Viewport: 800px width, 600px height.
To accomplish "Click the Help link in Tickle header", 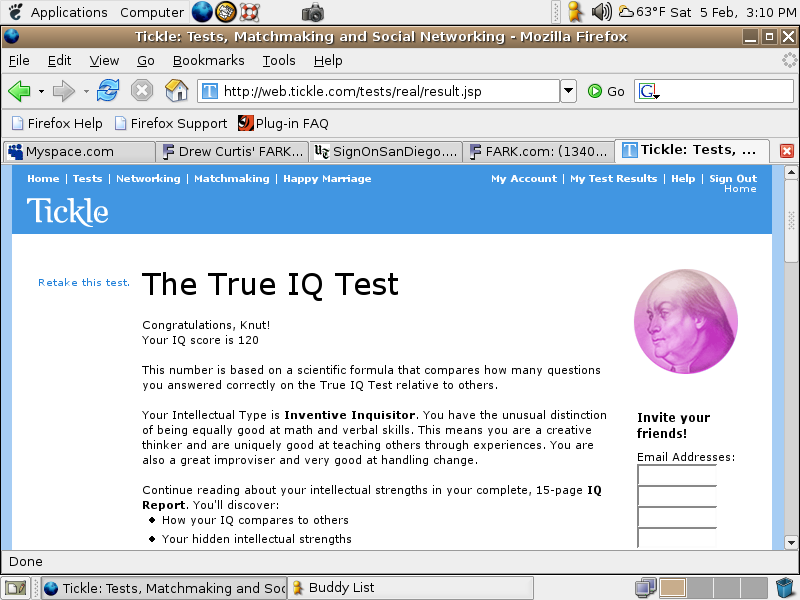I will tap(683, 179).
